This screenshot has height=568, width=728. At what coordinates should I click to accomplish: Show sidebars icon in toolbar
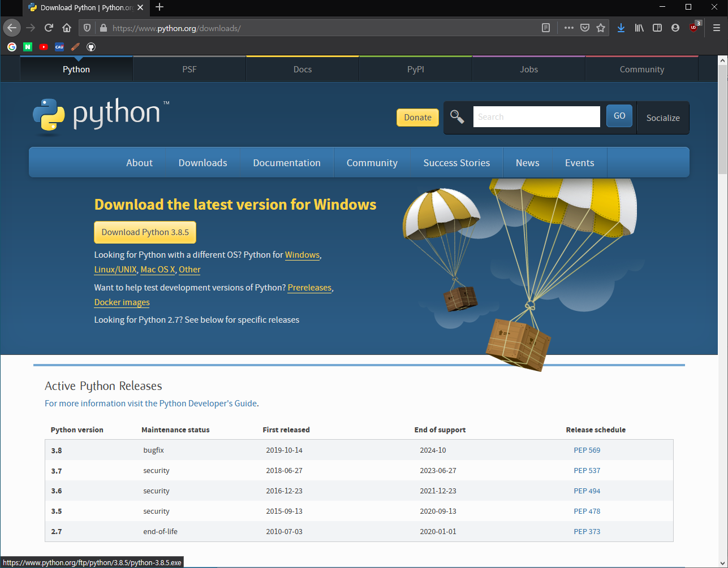click(657, 28)
